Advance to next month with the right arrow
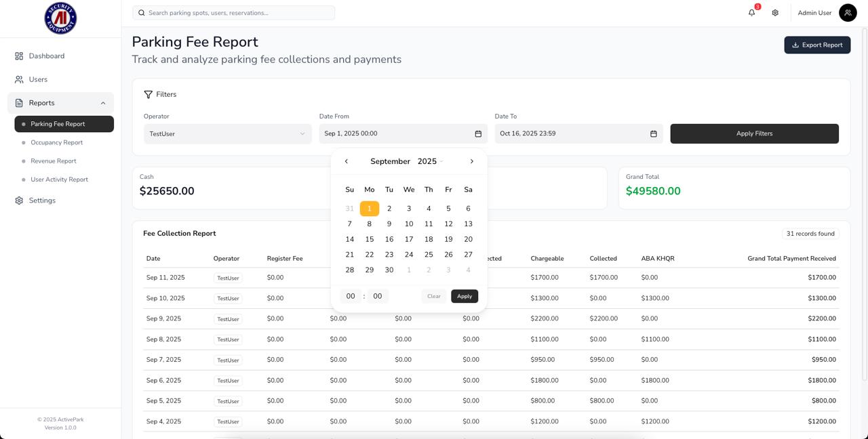The height and width of the screenshot is (439, 868). pos(471,161)
